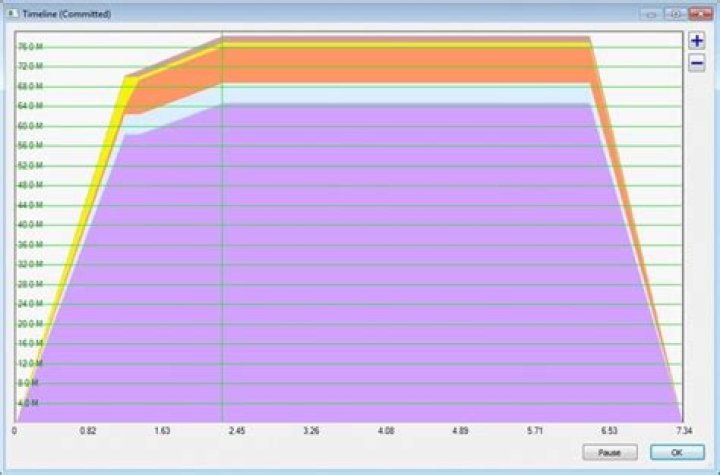
Task: Click the 20.0 M axis label
Action: 30,324
